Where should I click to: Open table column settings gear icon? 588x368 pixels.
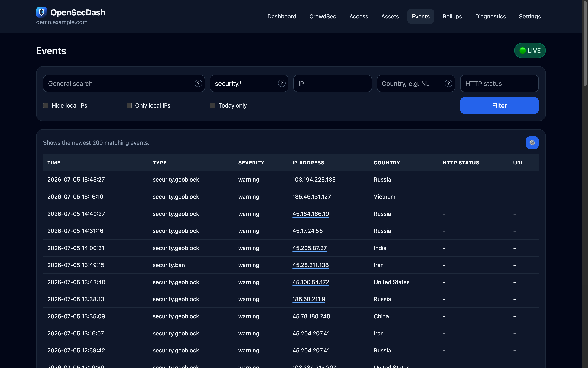(x=532, y=143)
